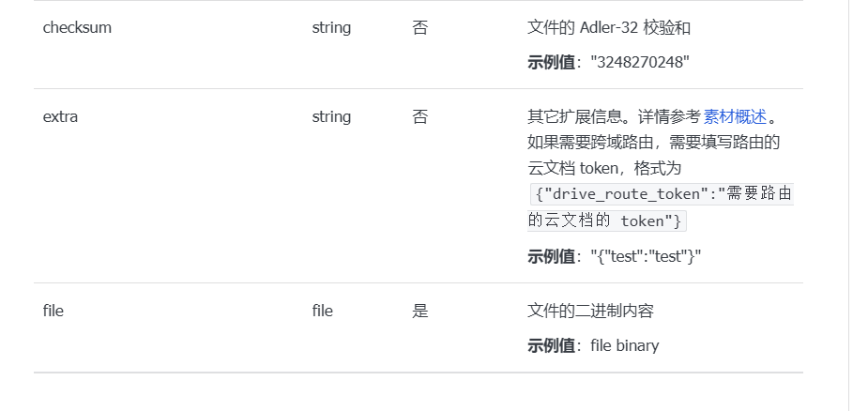Click the file type cell in file row
This screenshot has width=868, height=411.
(322, 311)
